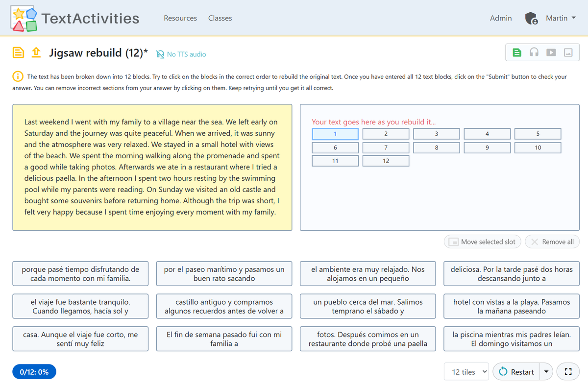Open the 12 tiles selector
The width and height of the screenshot is (588, 387).
click(x=466, y=372)
